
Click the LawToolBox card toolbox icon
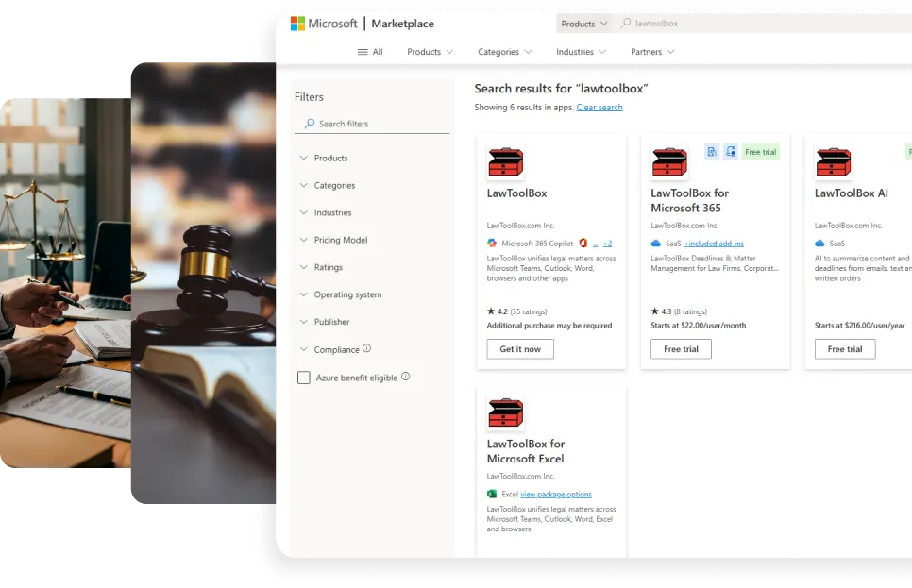(x=505, y=162)
